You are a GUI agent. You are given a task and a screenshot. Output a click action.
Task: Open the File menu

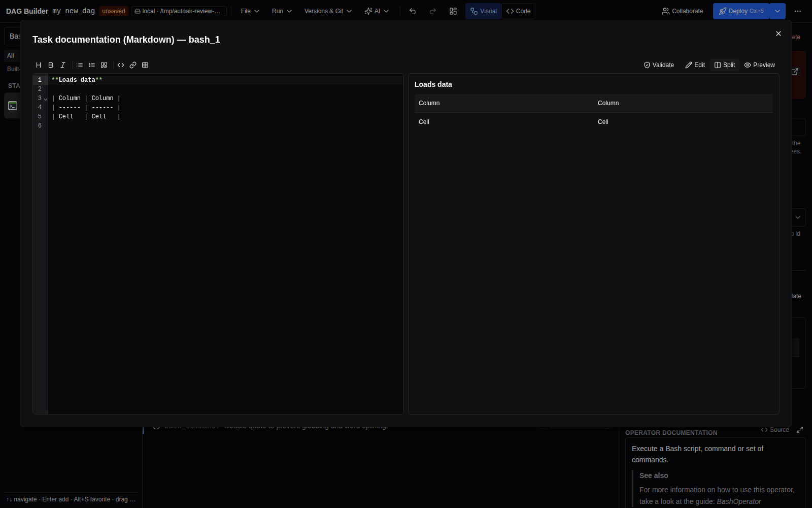coord(250,11)
